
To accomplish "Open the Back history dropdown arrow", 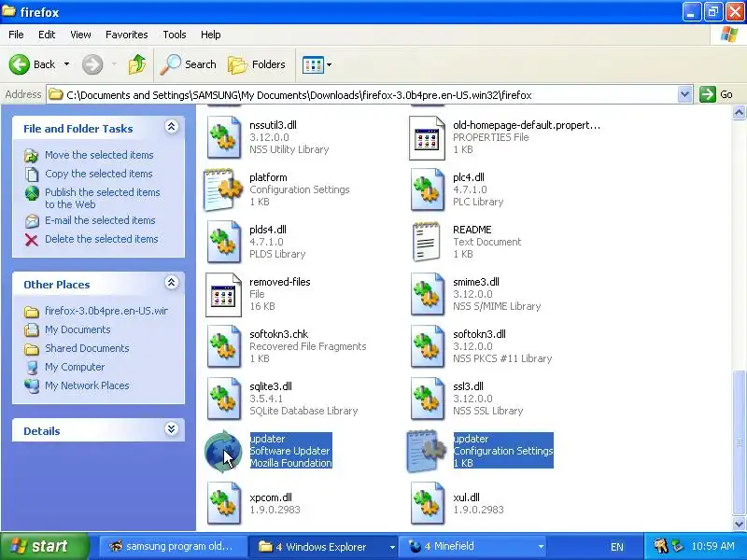I will click(x=66, y=64).
